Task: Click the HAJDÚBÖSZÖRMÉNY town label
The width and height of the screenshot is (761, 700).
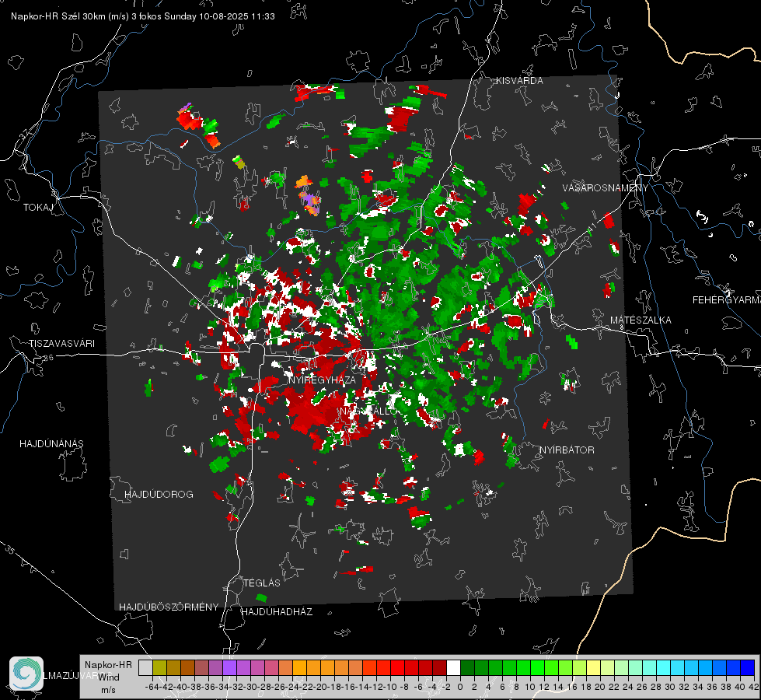Action: (x=169, y=607)
